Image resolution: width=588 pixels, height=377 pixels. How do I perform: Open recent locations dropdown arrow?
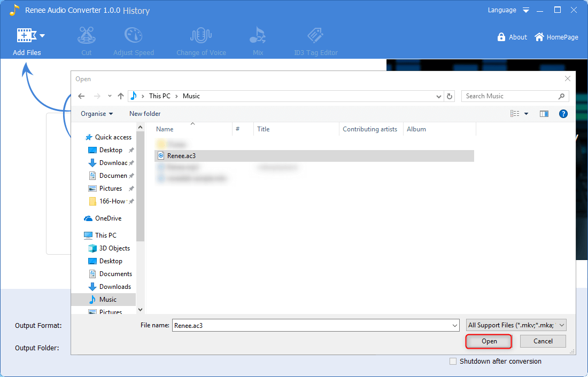point(110,96)
